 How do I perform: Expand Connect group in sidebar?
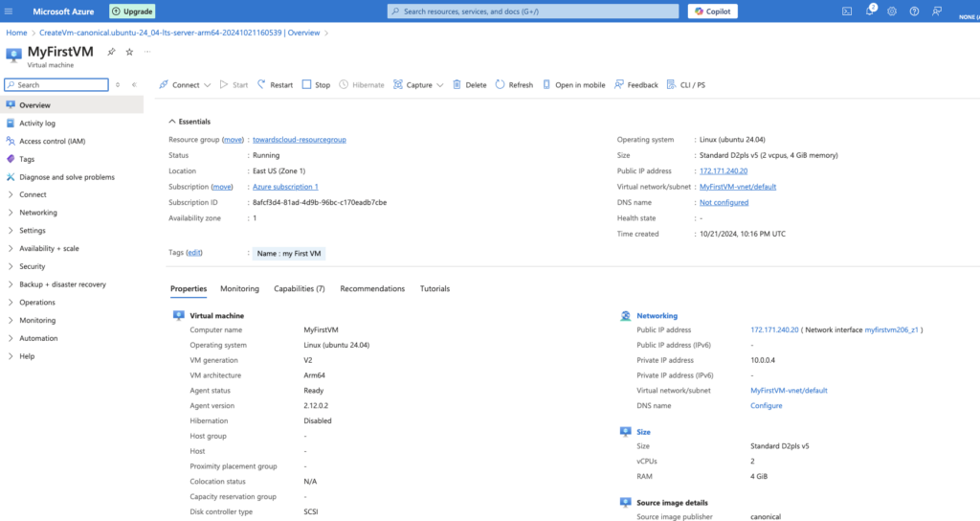pos(33,194)
